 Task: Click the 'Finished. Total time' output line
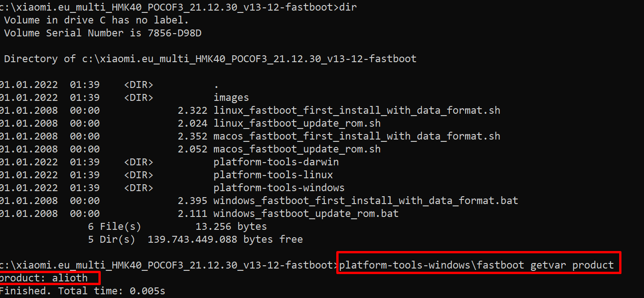[x=82, y=291]
